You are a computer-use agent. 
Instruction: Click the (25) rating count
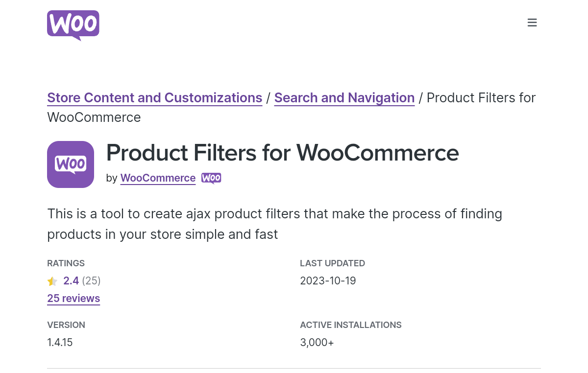[x=92, y=281]
